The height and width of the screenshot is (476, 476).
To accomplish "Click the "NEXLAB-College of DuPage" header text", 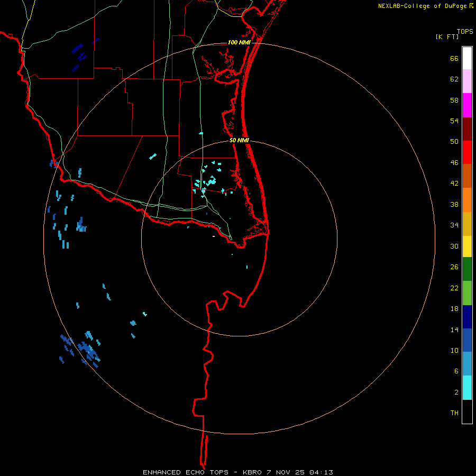I will (423, 6).
